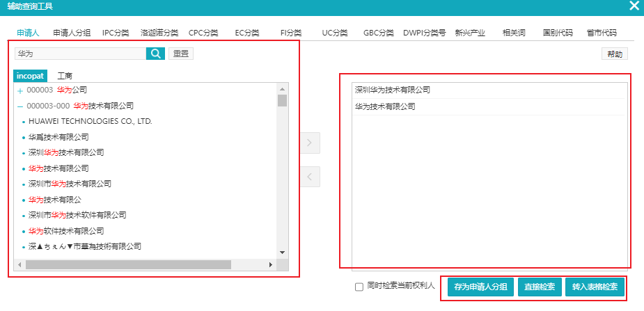644x311 pixels.
Task: Expand the 000003 华为公司 tree node
Action: (x=20, y=90)
